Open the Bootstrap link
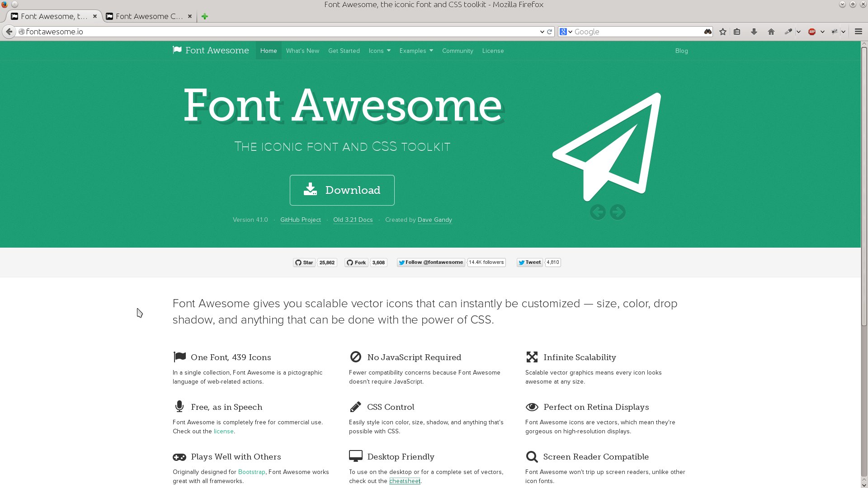 [252, 472]
